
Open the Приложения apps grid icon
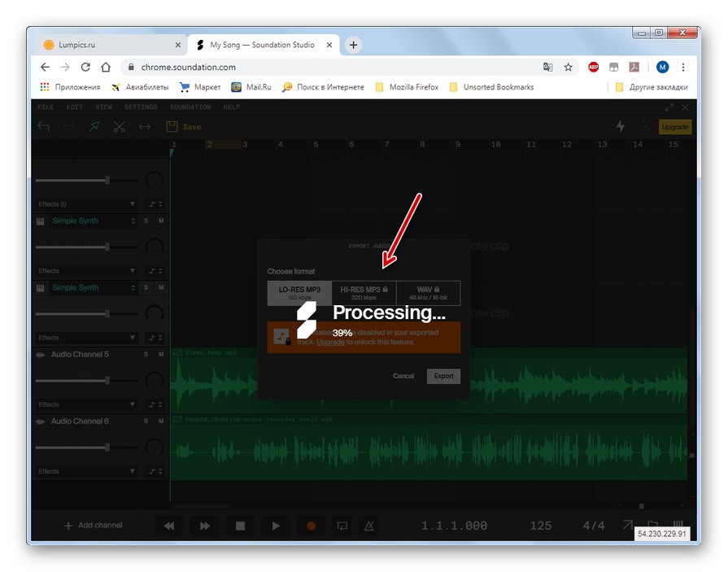tap(45, 87)
